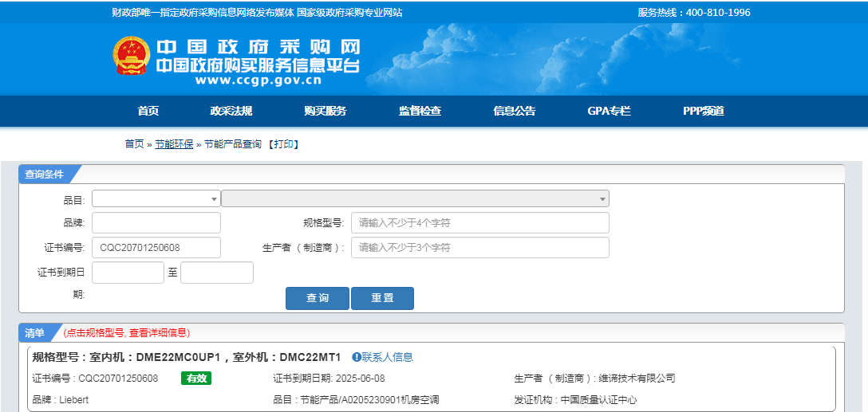The image size is (868, 412).
Task: Click the 服务热线：400-810-1996 text
Action: [x=694, y=13]
